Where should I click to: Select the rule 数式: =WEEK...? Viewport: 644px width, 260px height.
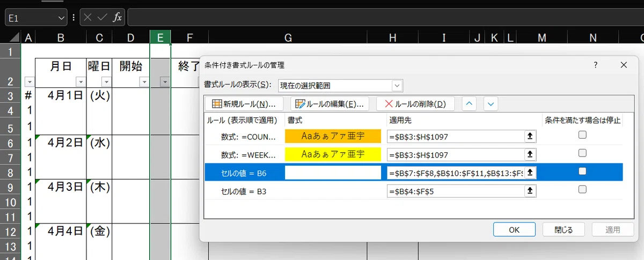(x=249, y=155)
